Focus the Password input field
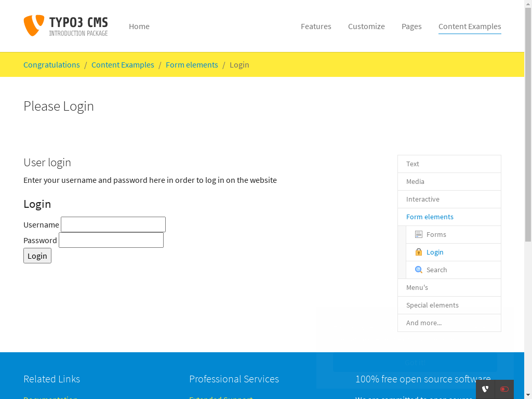The width and height of the screenshot is (532, 399). click(111, 240)
